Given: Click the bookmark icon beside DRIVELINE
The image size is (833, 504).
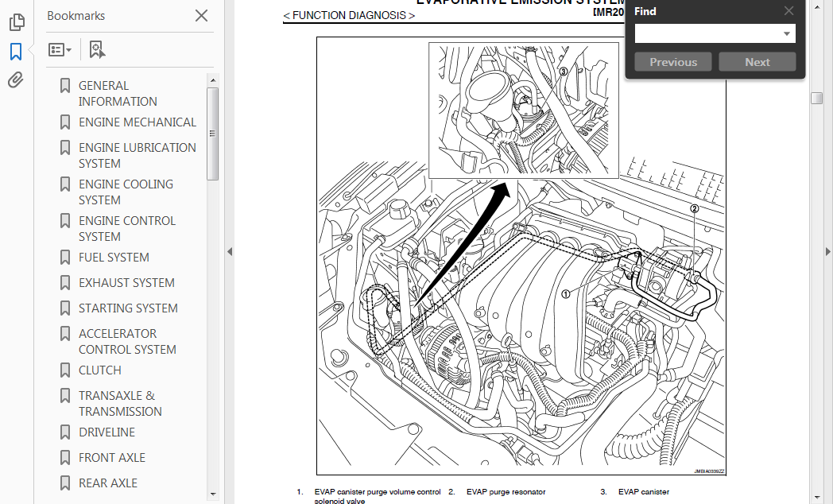Looking at the screenshot, I should (x=65, y=432).
